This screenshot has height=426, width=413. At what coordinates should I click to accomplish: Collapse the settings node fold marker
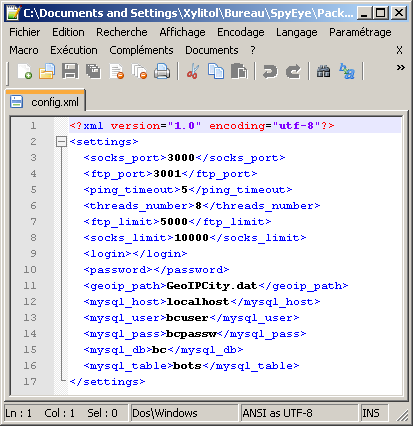tap(61, 142)
